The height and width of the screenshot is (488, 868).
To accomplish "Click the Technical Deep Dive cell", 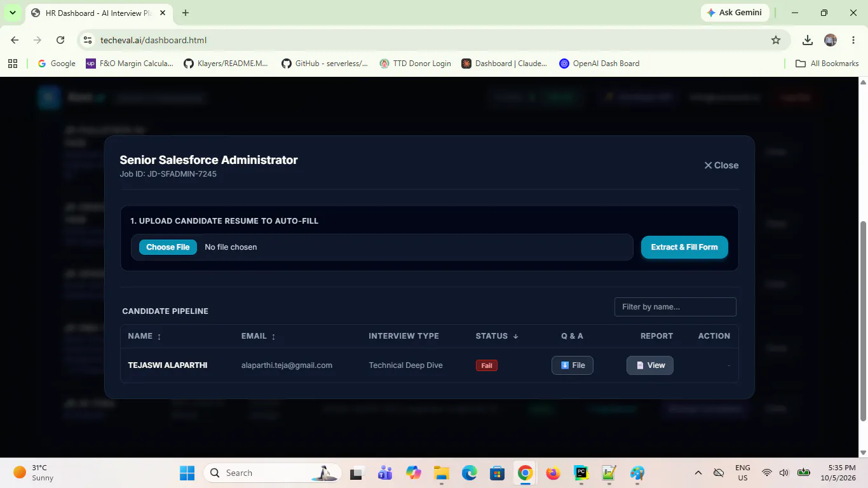I will point(405,365).
